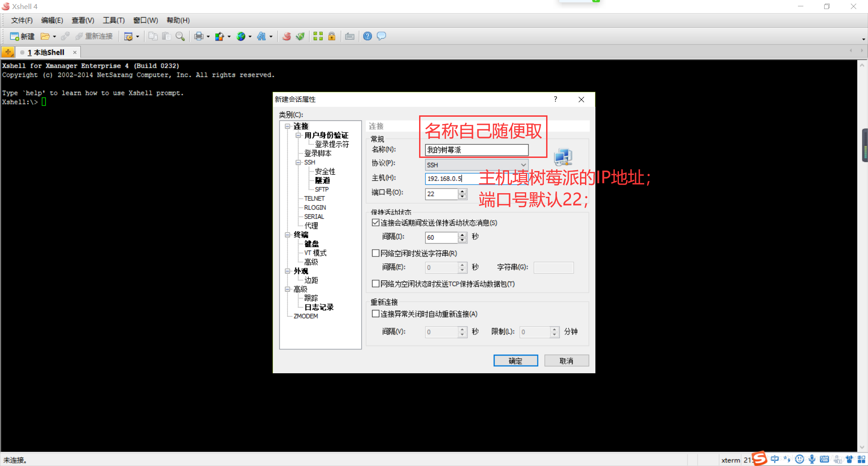
Task: Click the orange add-tab button
Action: click(8, 52)
